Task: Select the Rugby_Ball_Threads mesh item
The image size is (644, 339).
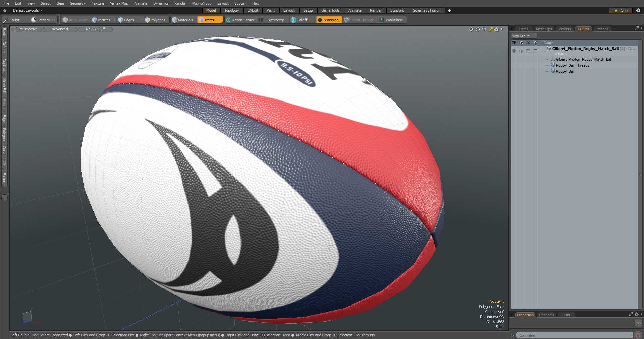Action: [x=572, y=65]
